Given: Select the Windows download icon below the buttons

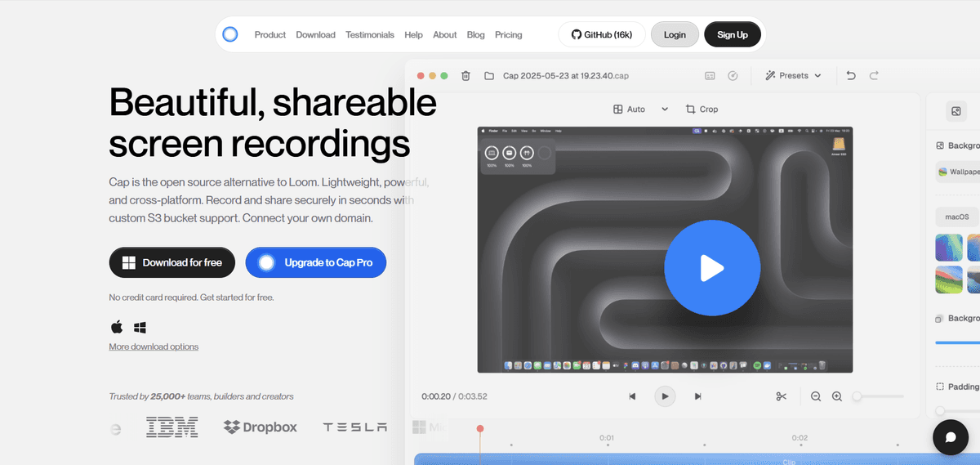Looking at the screenshot, I should click(140, 327).
